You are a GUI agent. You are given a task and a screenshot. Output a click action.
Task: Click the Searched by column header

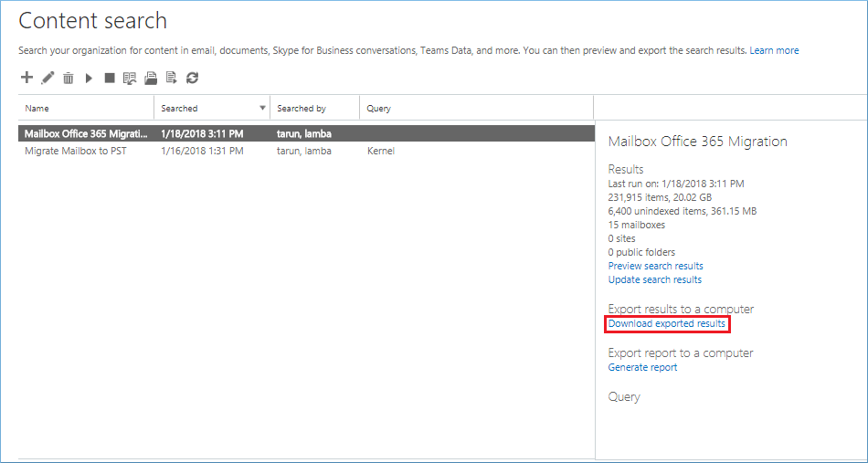(x=302, y=109)
